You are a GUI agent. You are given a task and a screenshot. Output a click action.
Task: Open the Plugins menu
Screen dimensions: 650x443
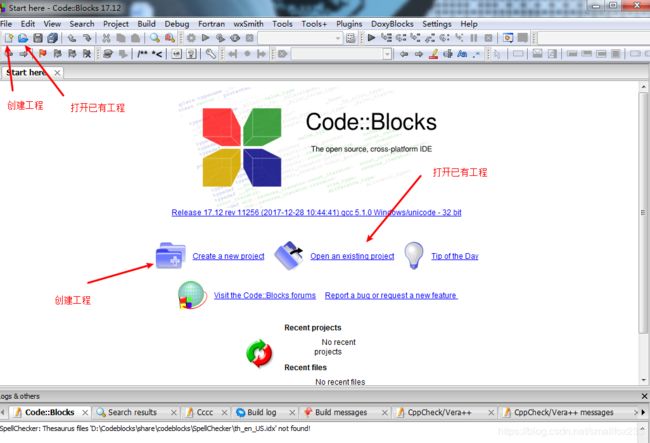click(x=349, y=24)
